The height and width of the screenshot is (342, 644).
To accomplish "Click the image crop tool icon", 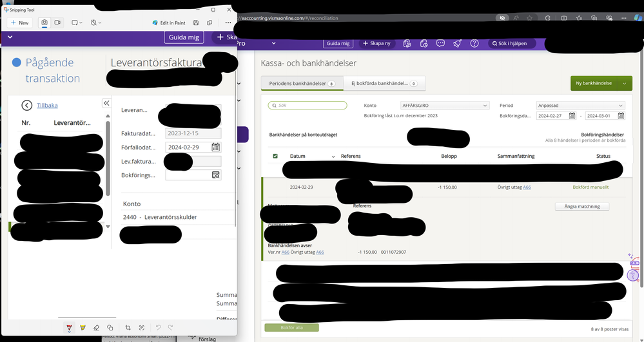I will tap(128, 328).
